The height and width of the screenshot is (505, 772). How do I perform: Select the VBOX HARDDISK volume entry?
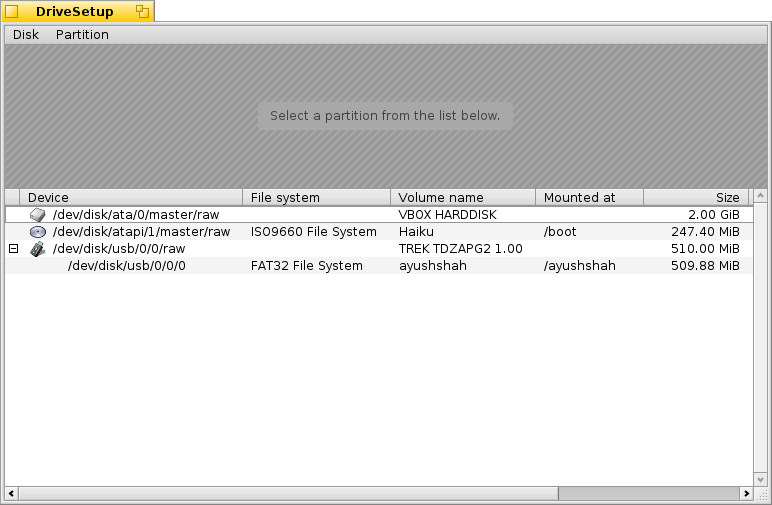447,215
